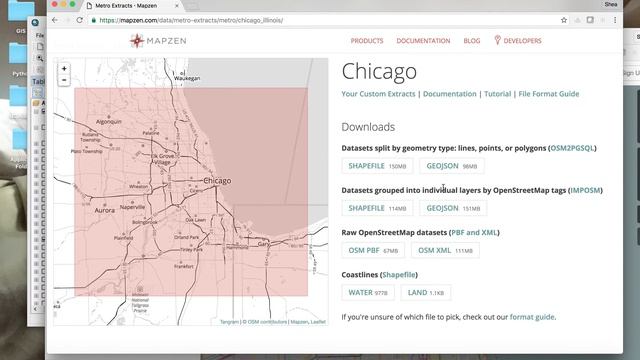Click the Frankfort label on the map
The width and height of the screenshot is (640, 360).
(x=184, y=266)
